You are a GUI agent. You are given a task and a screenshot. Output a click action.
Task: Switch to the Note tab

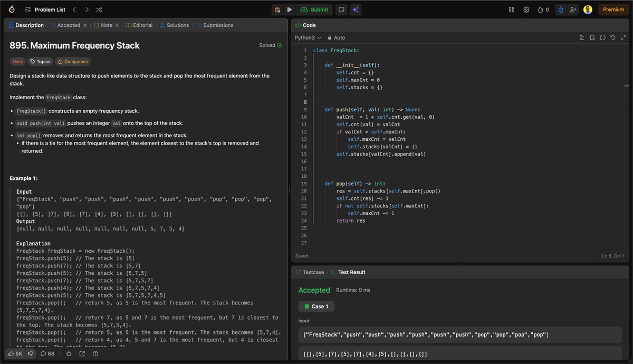click(x=103, y=25)
